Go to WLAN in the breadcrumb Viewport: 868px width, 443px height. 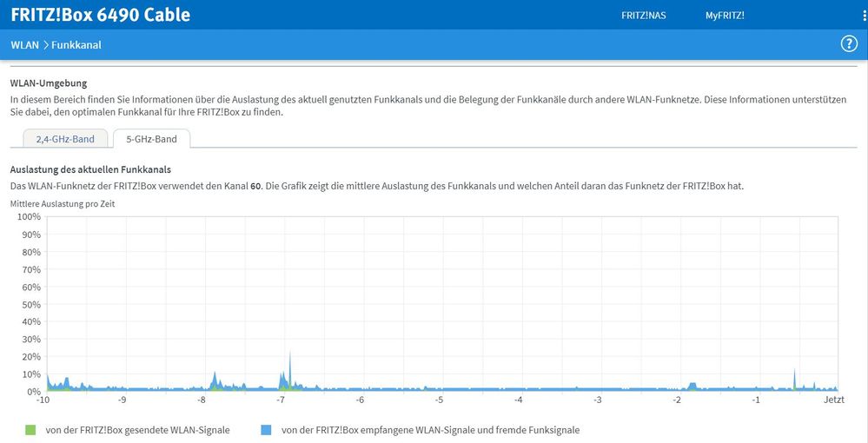click(25, 45)
